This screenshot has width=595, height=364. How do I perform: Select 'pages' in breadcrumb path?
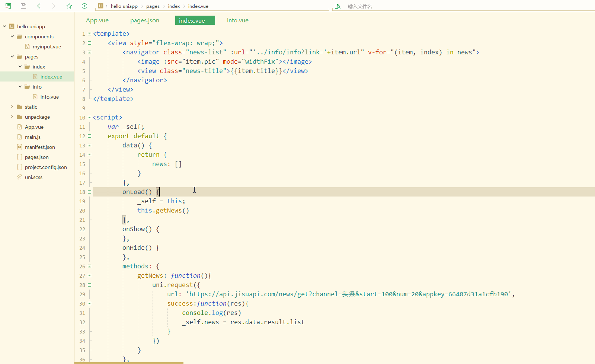tap(153, 6)
